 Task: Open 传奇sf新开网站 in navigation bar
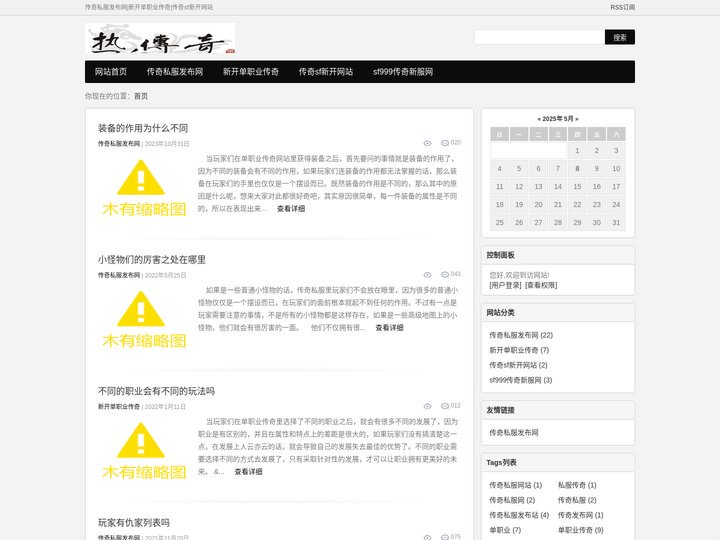[326, 72]
